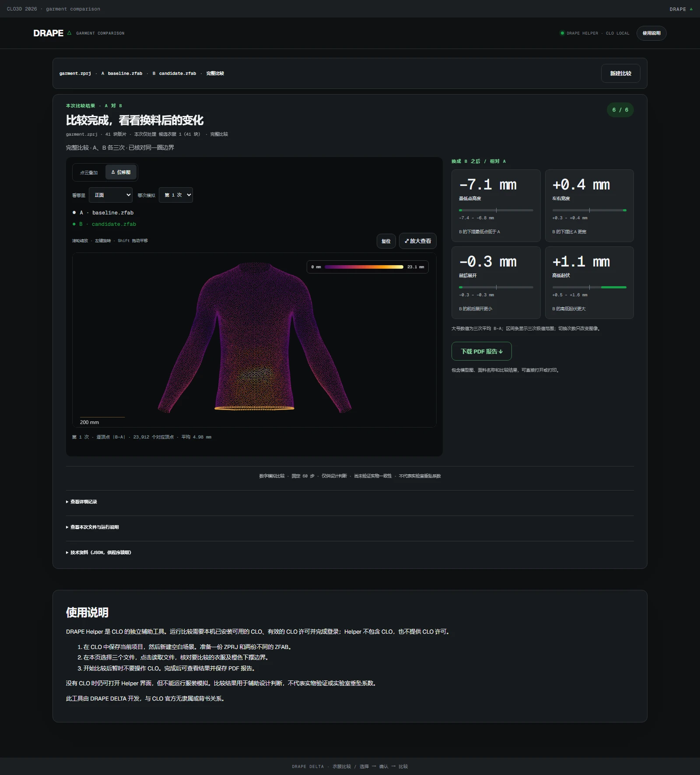
Task: Click the B · candidate.zfab legend label
Action: click(108, 224)
